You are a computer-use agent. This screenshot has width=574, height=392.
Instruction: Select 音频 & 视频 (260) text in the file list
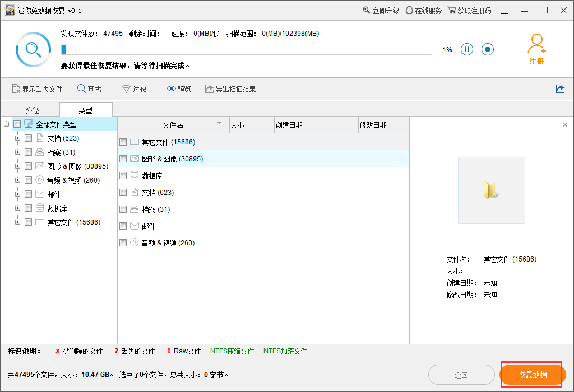click(x=168, y=243)
